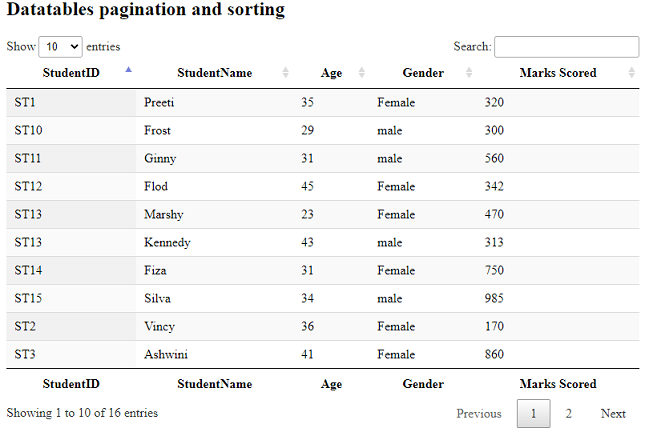Sort by Marks Scored header label

pyautogui.click(x=558, y=73)
